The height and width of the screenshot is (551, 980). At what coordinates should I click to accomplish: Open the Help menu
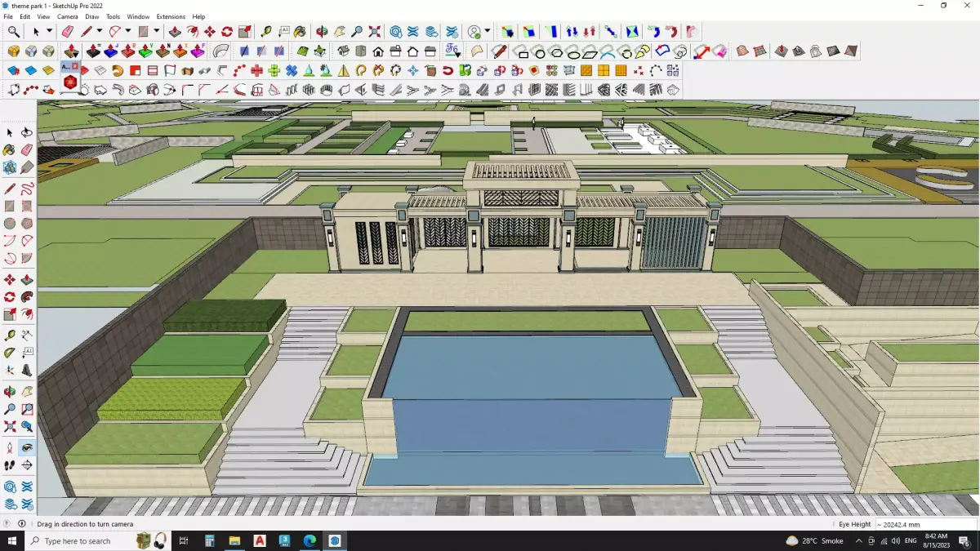[198, 16]
